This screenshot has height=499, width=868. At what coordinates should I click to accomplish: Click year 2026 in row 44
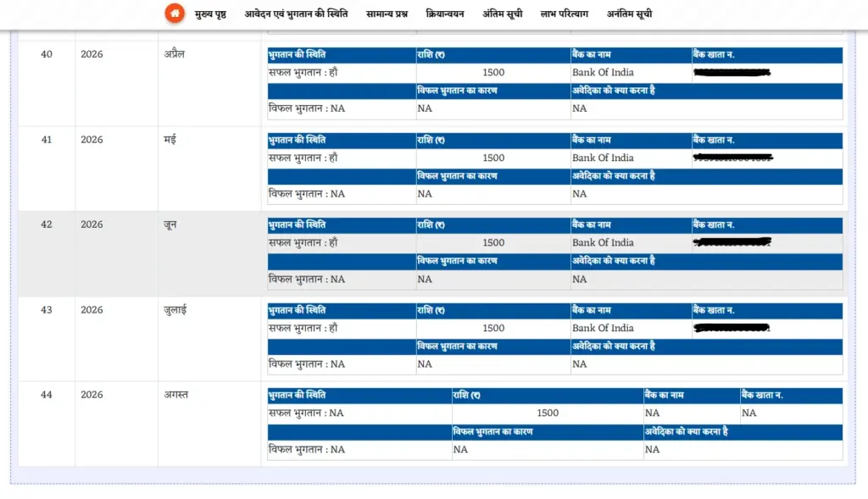pyautogui.click(x=92, y=395)
